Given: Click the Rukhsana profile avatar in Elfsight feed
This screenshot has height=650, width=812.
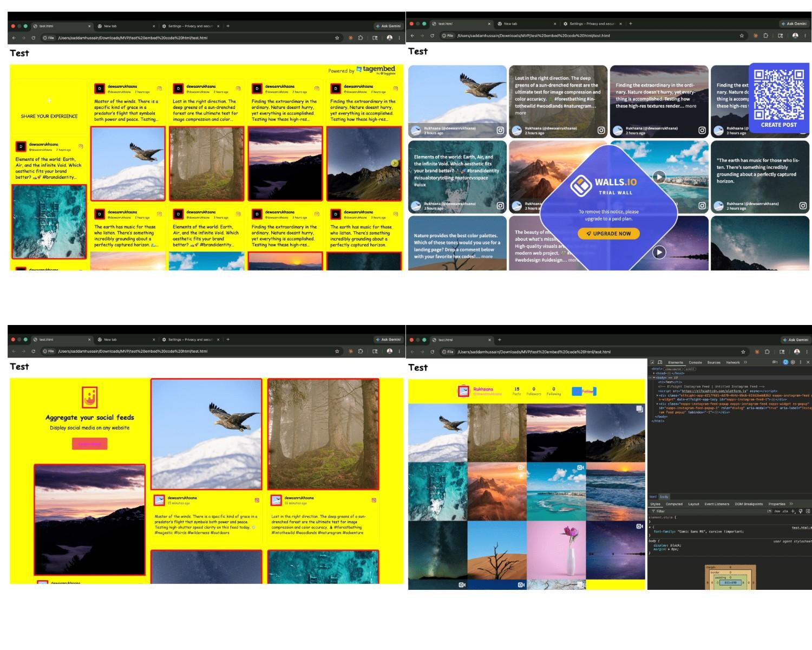Looking at the screenshot, I should (463, 391).
